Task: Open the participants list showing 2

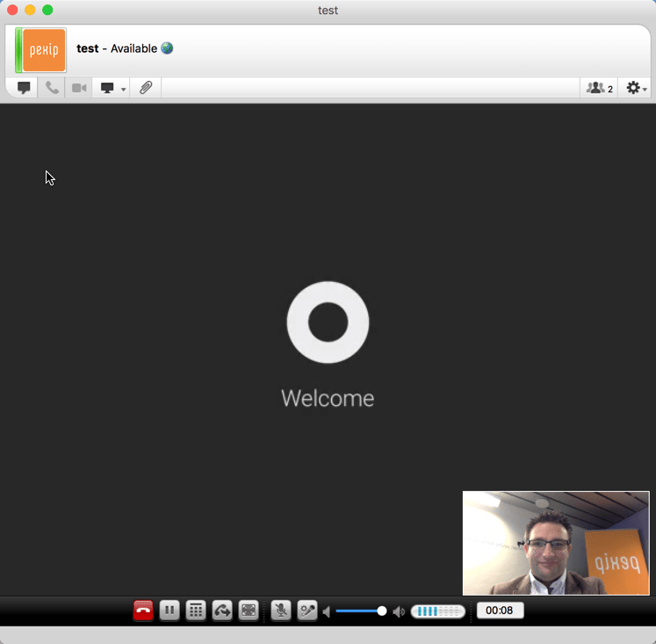Action: [599, 88]
